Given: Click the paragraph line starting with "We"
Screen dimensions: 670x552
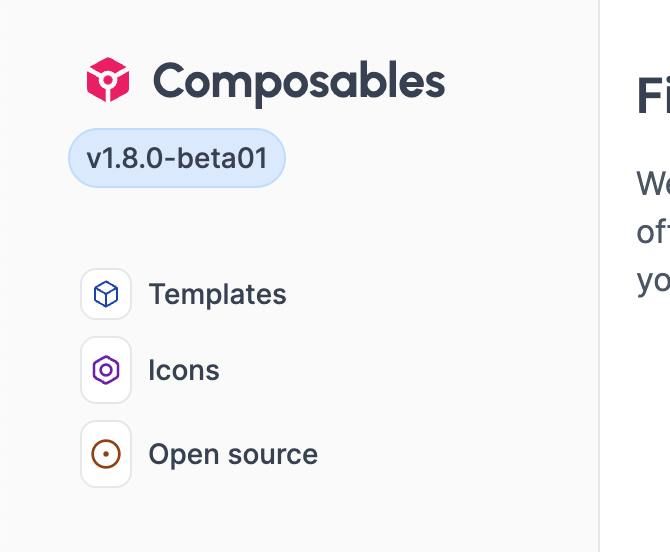Looking at the screenshot, I should [x=653, y=184].
